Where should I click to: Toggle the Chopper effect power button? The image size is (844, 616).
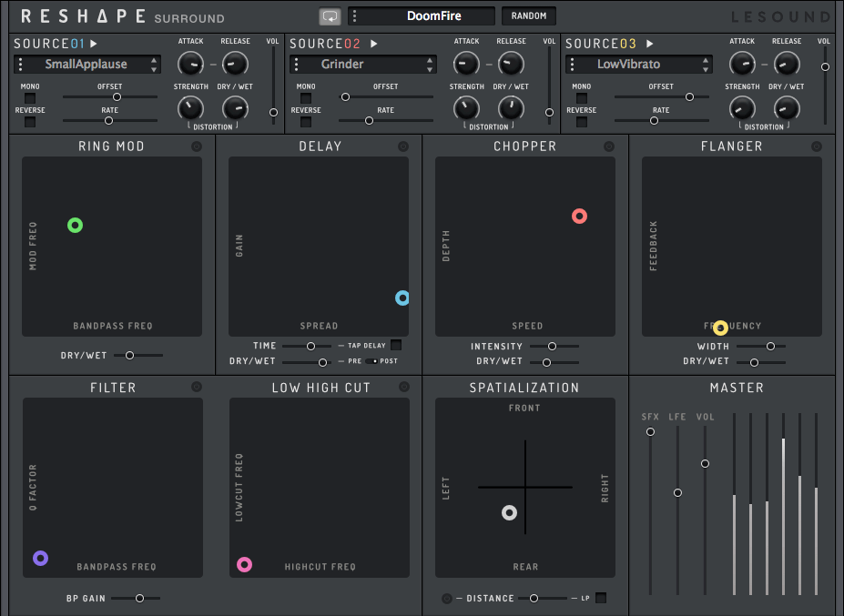[x=610, y=146]
